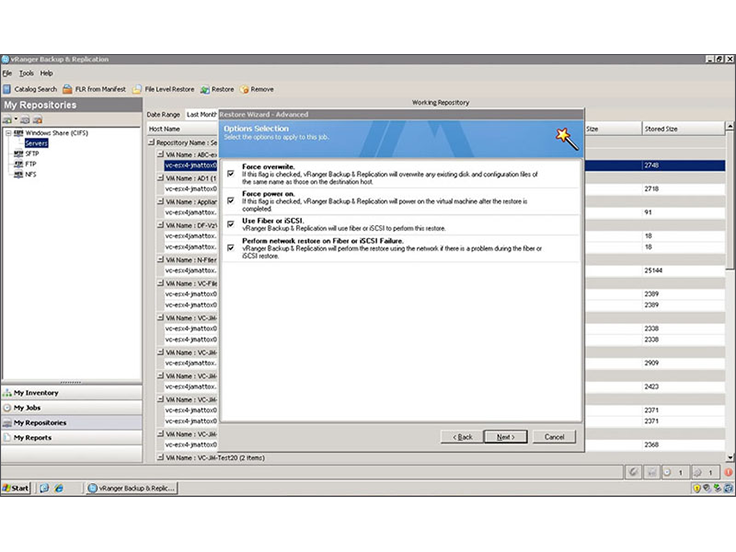
Task: Open the Date Range Last Month dropdown
Action: point(201,115)
